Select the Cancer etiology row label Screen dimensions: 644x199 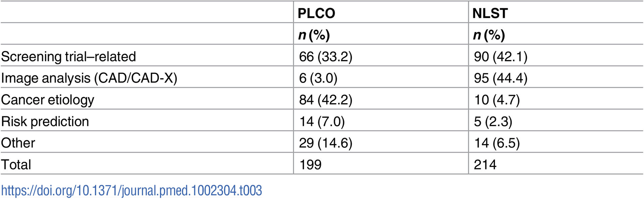tap(48, 100)
